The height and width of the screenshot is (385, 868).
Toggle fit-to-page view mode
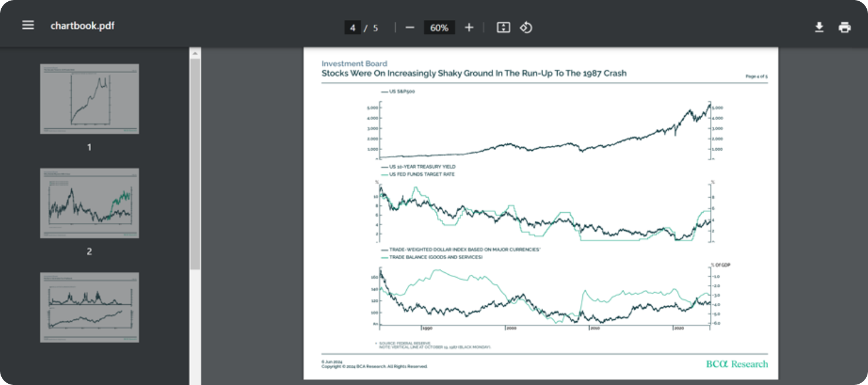click(x=503, y=27)
